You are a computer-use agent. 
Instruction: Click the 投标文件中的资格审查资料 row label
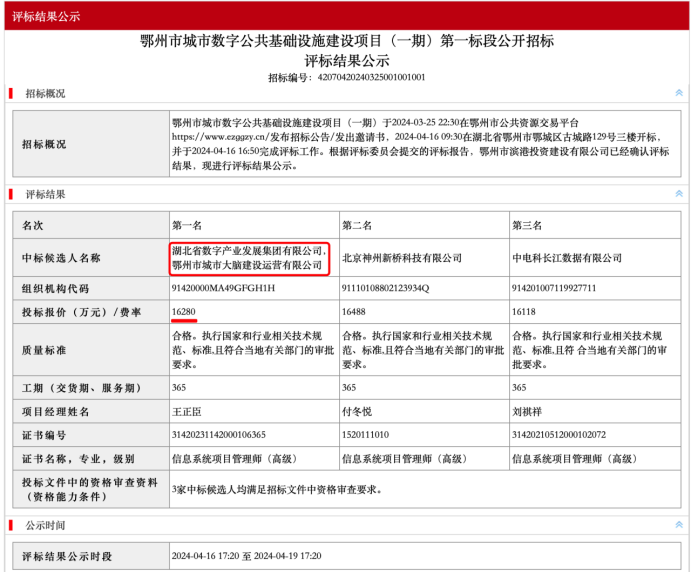pos(90,482)
